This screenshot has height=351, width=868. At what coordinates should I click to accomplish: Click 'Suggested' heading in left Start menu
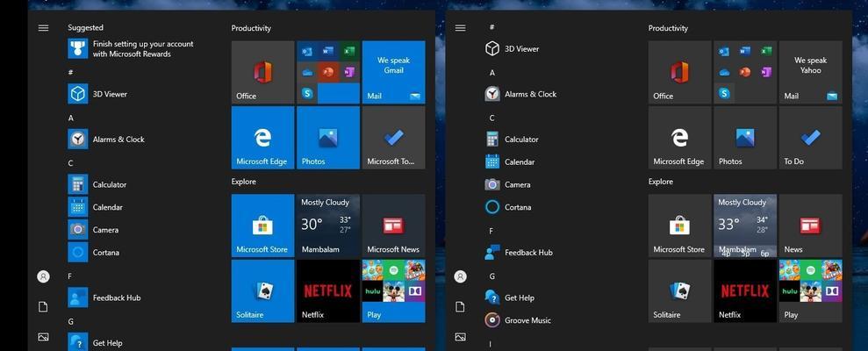(x=85, y=28)
